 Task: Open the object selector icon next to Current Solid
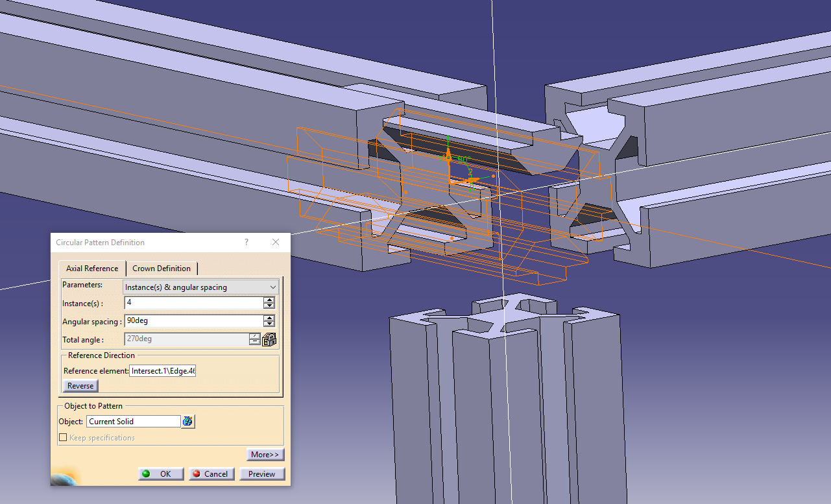[x=187, y=421]
